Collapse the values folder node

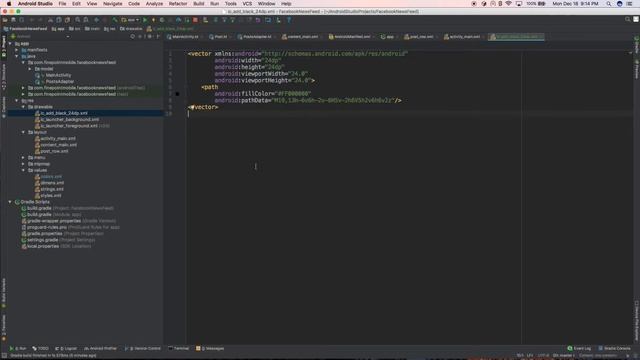coord(23,170)
